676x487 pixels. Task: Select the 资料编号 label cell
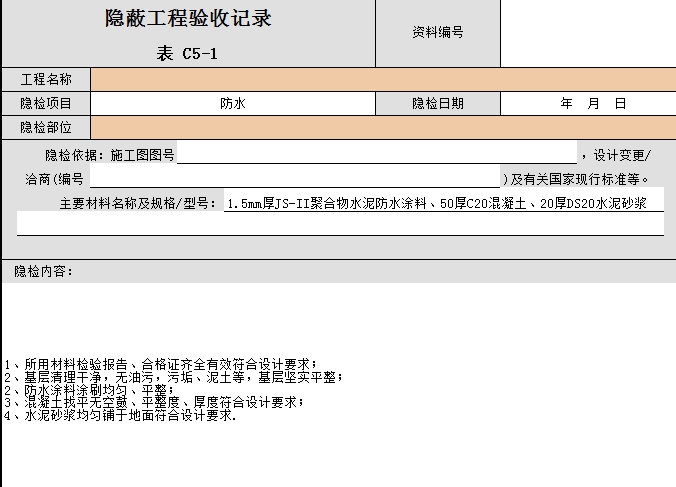[x=438, y=33]
